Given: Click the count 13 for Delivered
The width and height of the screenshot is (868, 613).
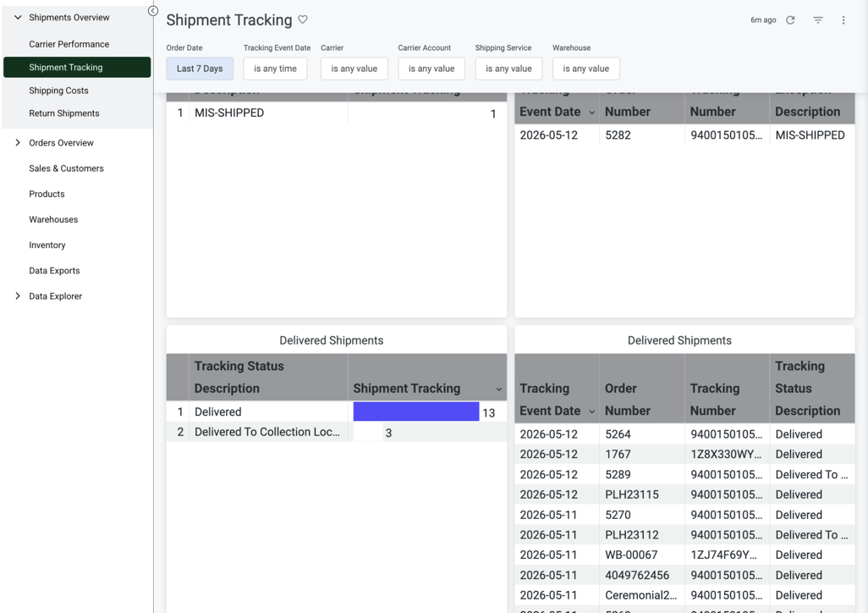Looking at the screenshot, I should point(489,413).
